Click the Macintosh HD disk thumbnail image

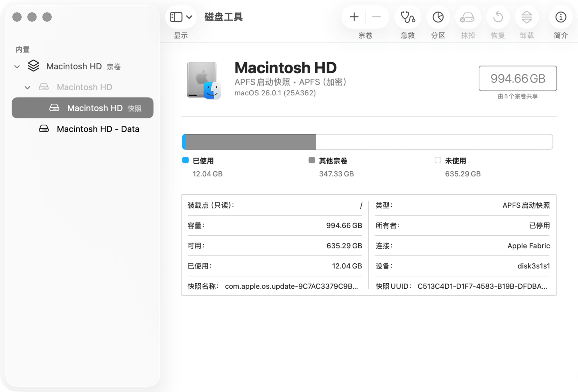click(x=203, y=80)
